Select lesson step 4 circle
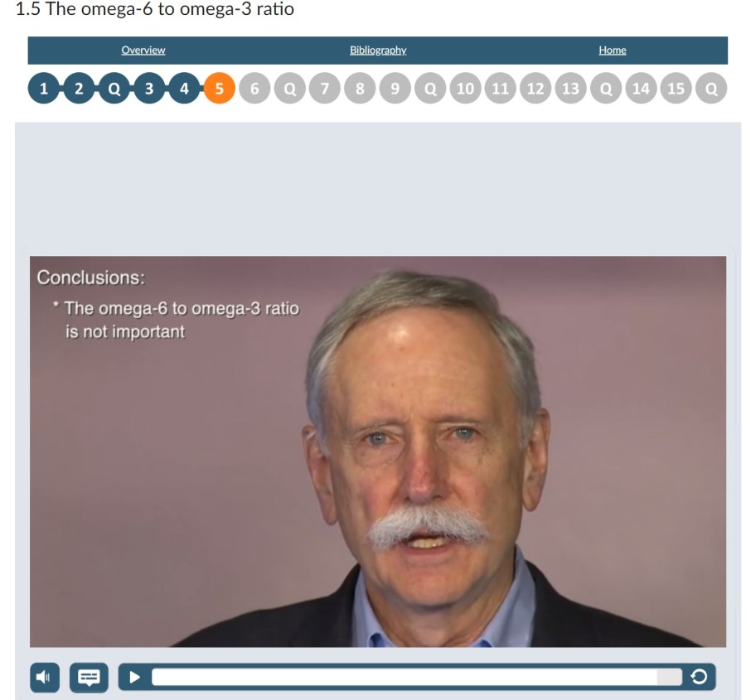This screenshot has height=700, width=746. [184, 89]
